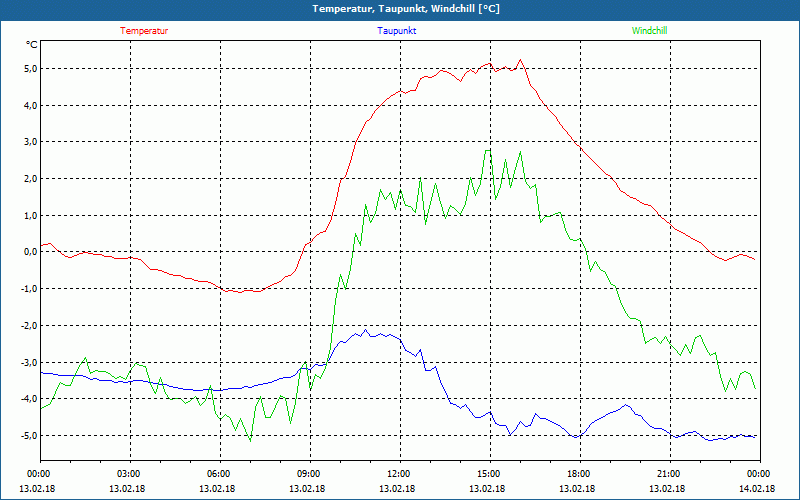Click the 0,0 y-axis value
This screenshot has height=500, width=800.
tap(30, 252)
